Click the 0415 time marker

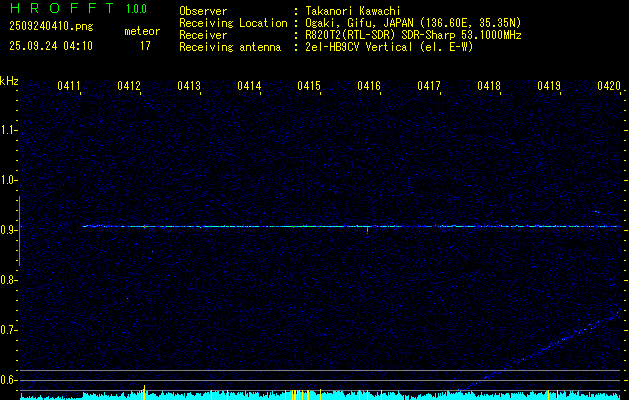309,86
